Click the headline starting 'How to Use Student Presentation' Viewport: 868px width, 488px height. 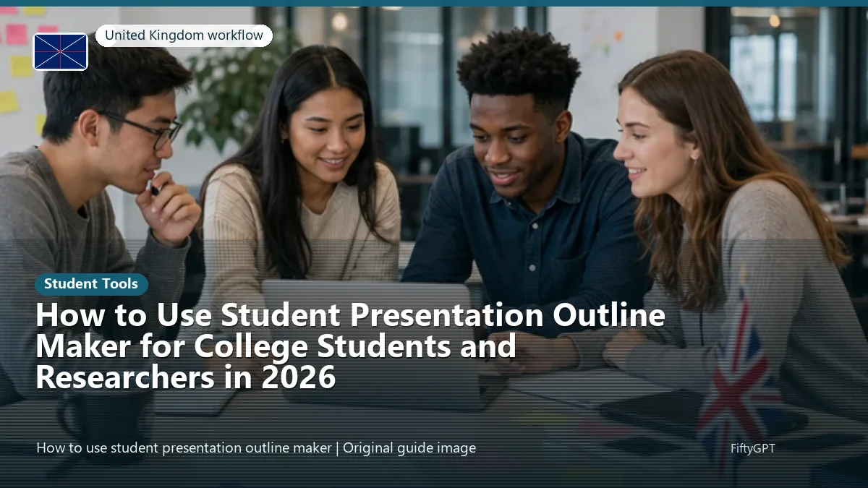click(x=350, y=346)
